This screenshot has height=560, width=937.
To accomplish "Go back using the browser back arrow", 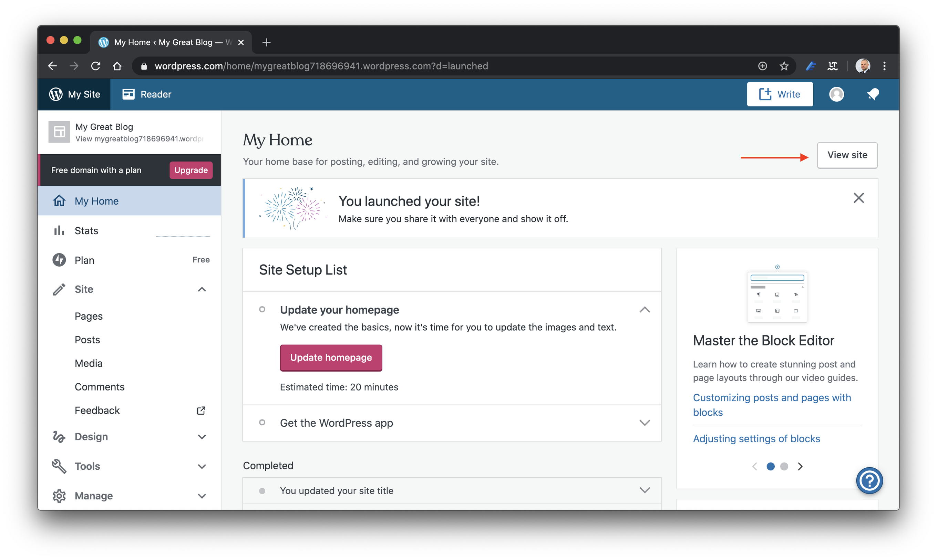I will 52,66.
